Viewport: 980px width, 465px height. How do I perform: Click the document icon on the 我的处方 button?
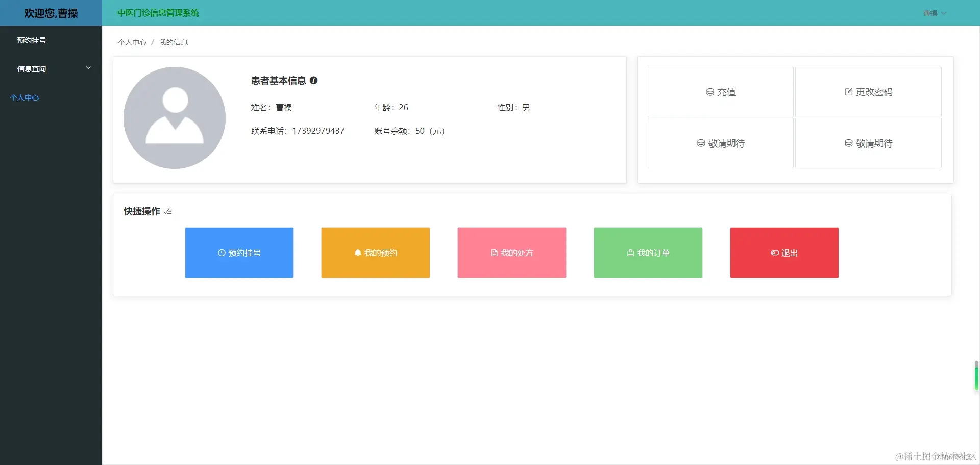pyautogui.click(x=493, y=252)
